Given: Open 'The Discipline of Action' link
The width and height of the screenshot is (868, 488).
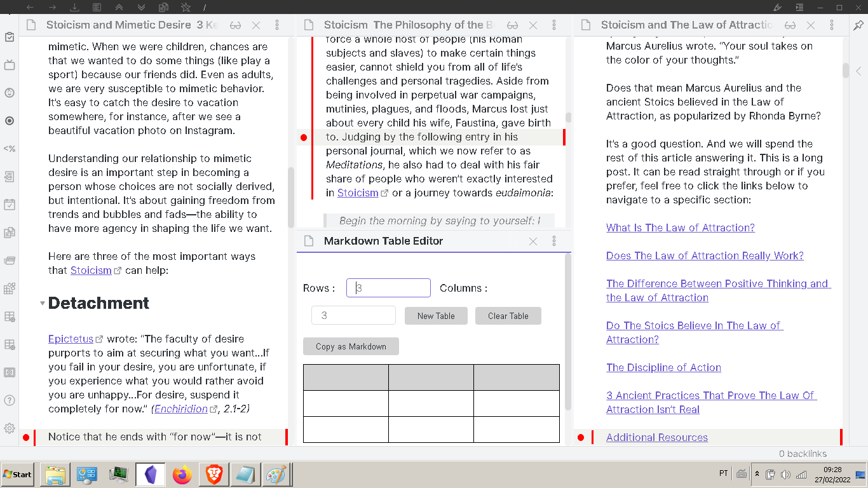Looking at the screenshot, I should coord(663,367).
